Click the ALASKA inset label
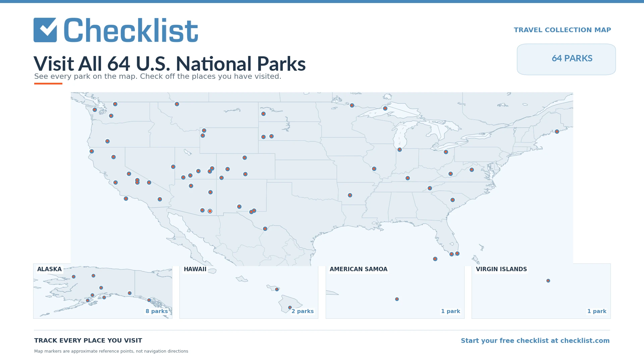The width and height of the screenshot is (644, 362). click(49, 269)
